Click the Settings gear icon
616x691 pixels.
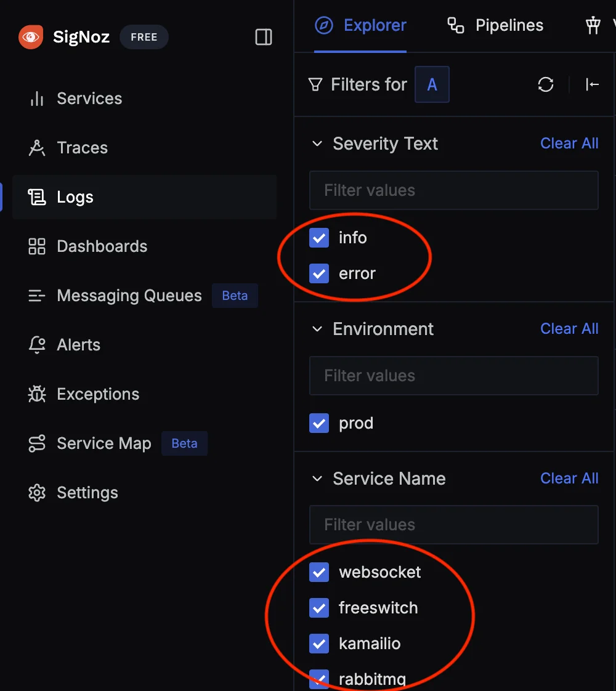tap(37, 493)
